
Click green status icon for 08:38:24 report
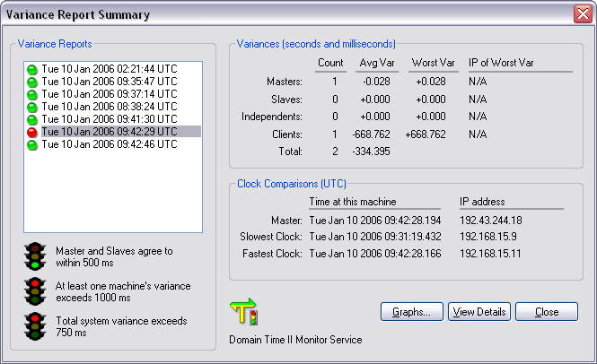[x=32, y=108]
